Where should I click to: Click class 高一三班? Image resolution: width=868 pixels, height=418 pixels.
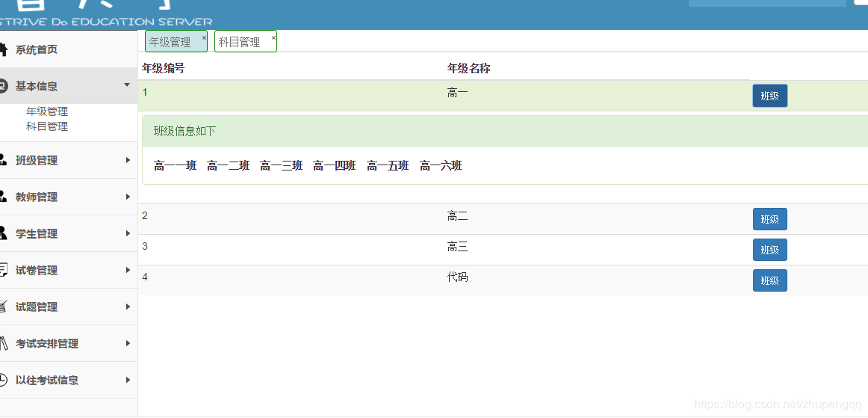point(282,166)
